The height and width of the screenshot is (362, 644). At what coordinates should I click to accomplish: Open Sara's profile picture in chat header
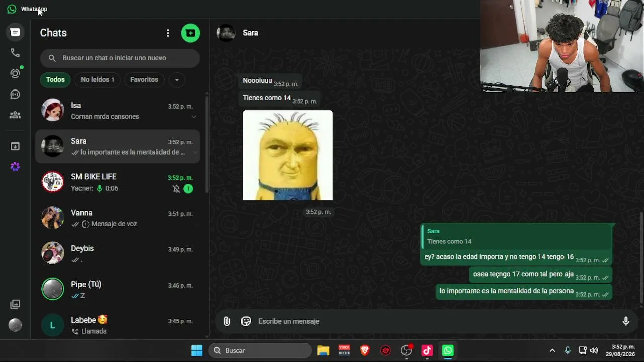coord(226,33)
